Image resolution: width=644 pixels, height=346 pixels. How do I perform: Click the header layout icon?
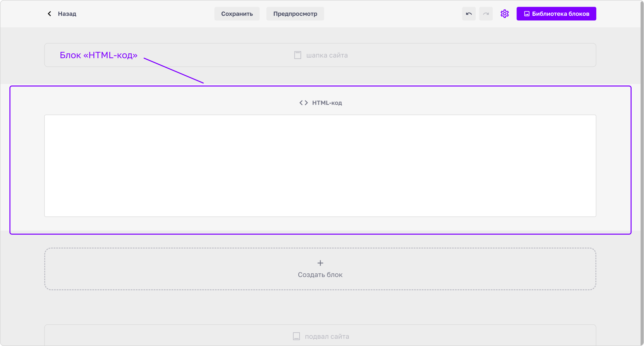point(297,55)
